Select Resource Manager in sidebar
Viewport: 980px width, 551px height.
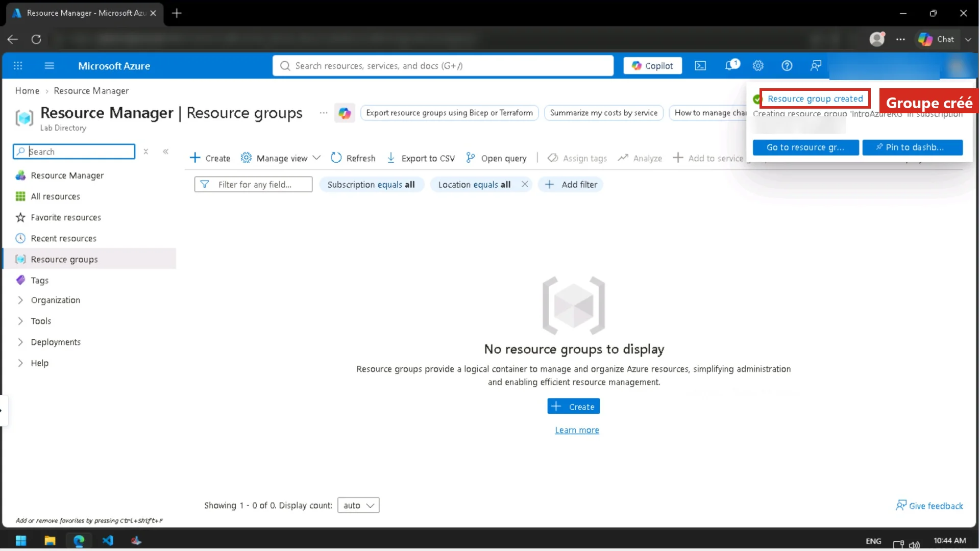coord(67,176)
